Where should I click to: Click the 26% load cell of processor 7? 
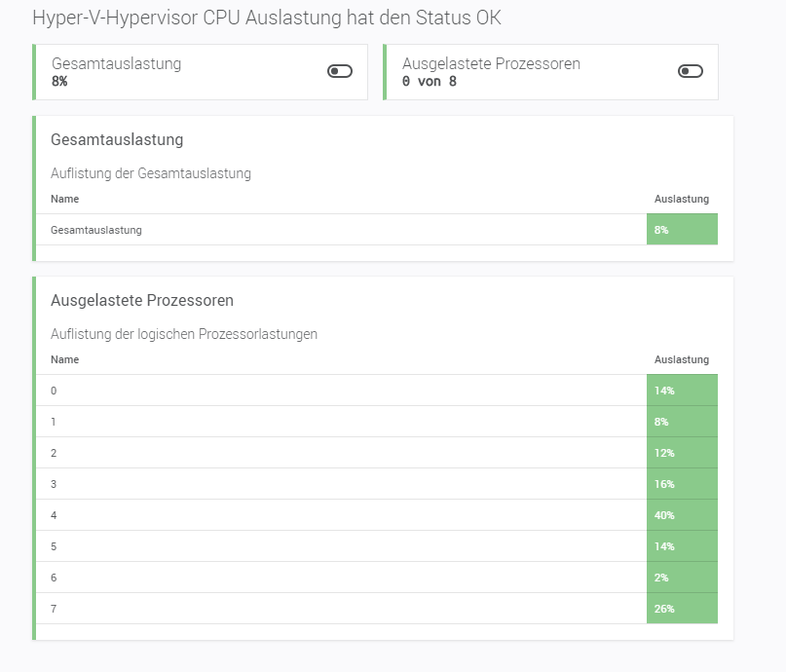coord(682,609)
